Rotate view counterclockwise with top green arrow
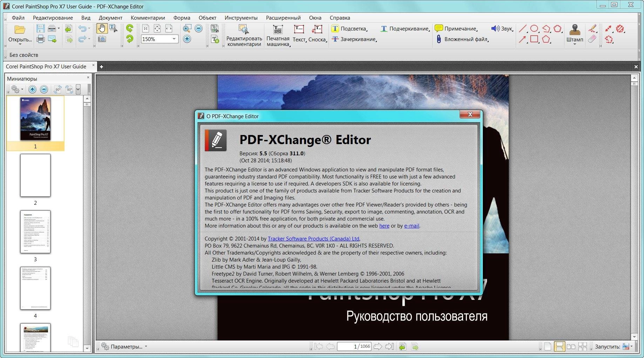644x358 pixels. (x=130, y=28)
